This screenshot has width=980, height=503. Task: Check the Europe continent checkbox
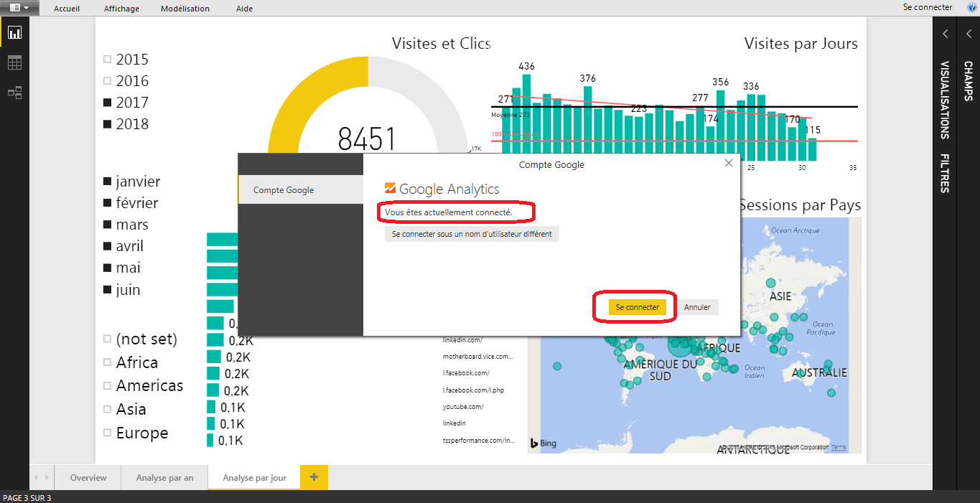click(108, 433)
